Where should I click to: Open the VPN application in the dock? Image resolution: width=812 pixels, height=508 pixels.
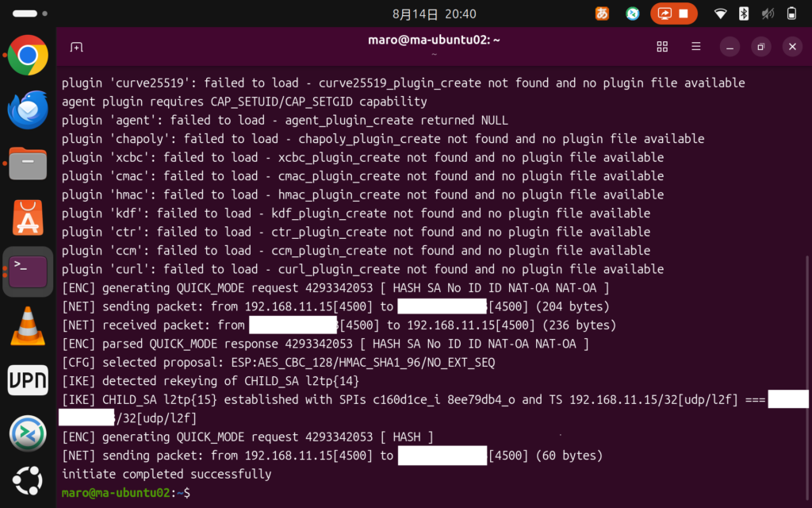28,380
